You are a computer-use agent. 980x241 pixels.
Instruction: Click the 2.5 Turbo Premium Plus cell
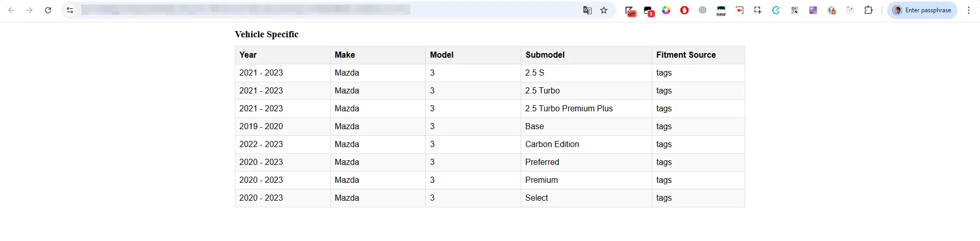click(x=569, y=109)
